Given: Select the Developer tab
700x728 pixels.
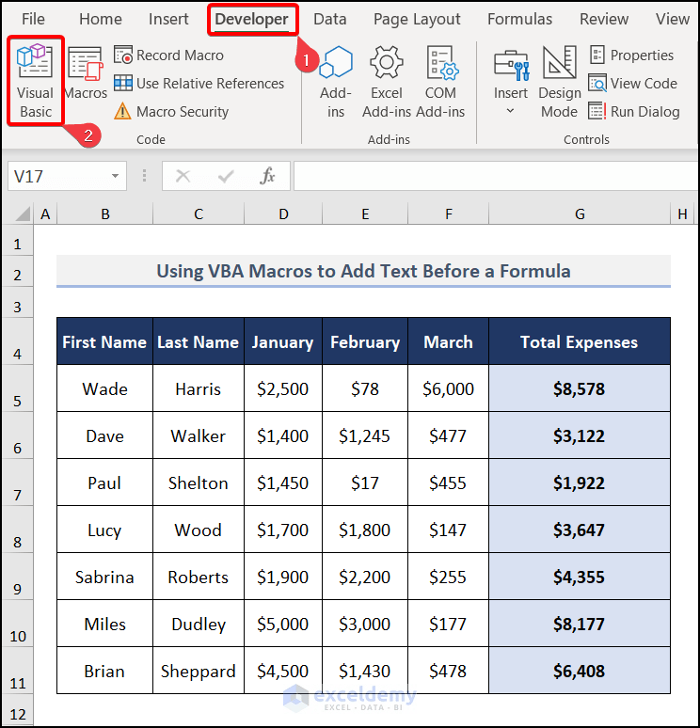Looking at the screenshot, I should 252,19.
